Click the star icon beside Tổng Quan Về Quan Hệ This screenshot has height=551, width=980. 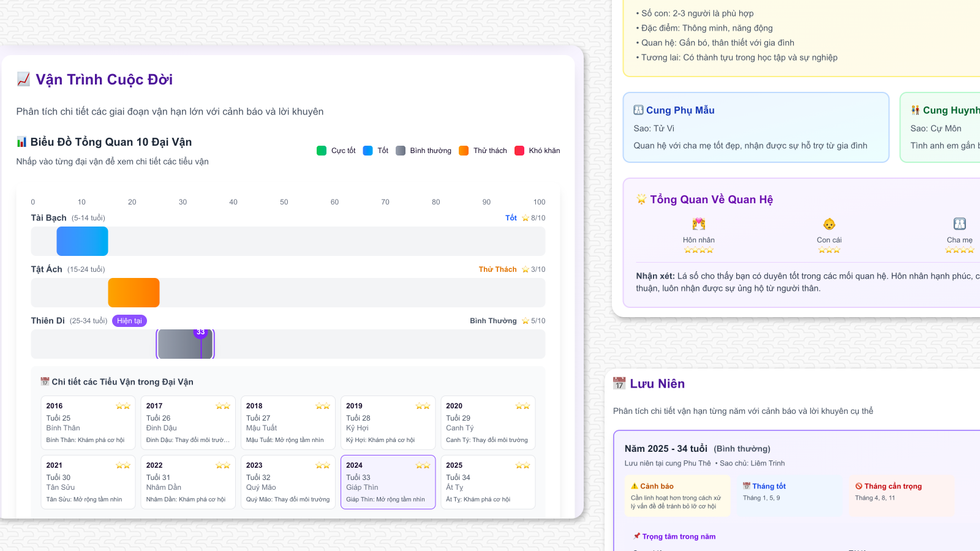click(x=641, y=200)
